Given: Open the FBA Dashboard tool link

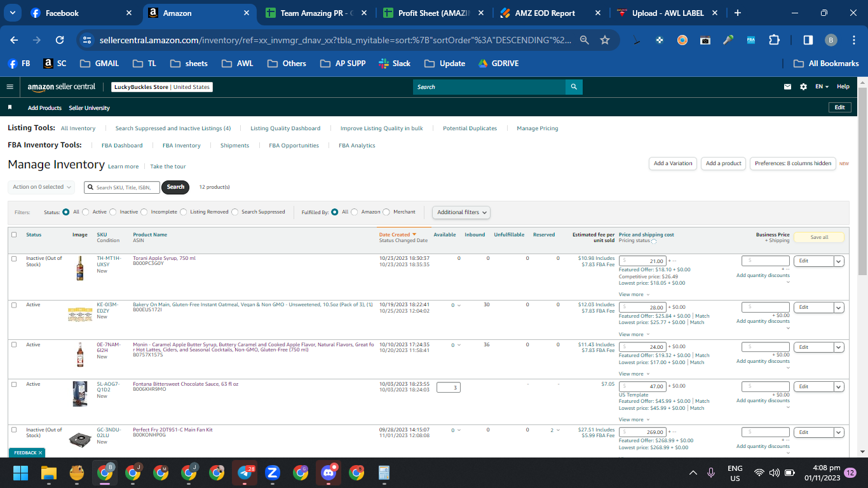Looking at the screenshot, I should (x=122, y=146).
